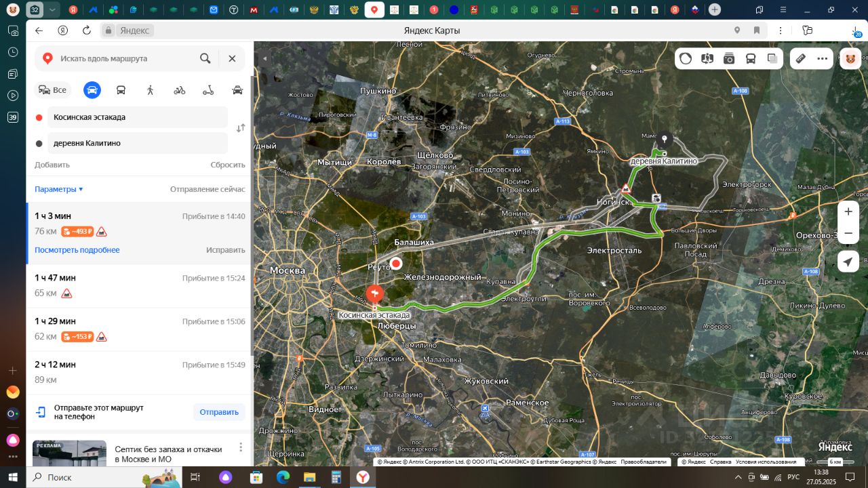This screenshot has width=868, height=488.
Task: Click the Отправить button
Action: coord(219,412)
